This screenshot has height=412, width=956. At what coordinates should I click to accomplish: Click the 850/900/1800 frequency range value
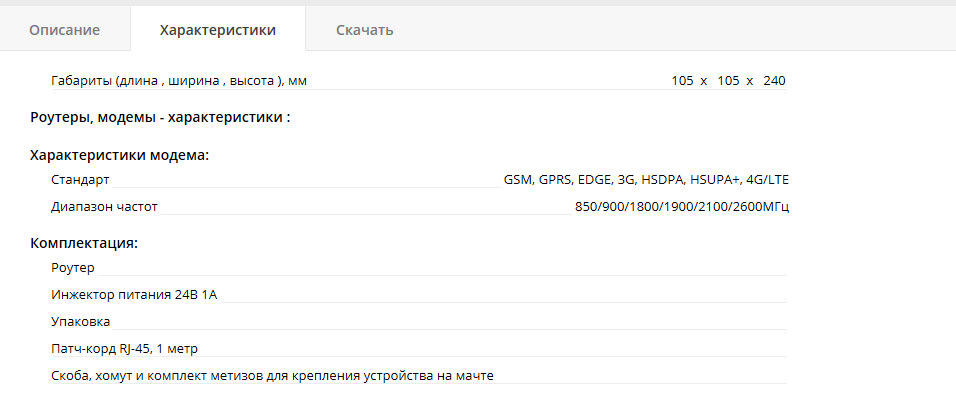(x=682, y=207)
